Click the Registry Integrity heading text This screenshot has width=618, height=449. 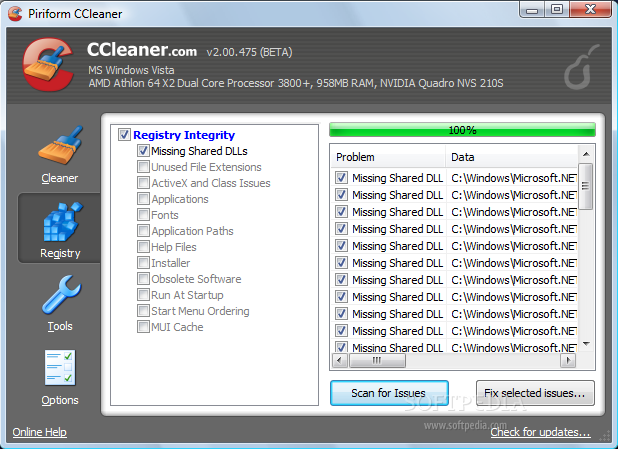[x=184, y=135]
